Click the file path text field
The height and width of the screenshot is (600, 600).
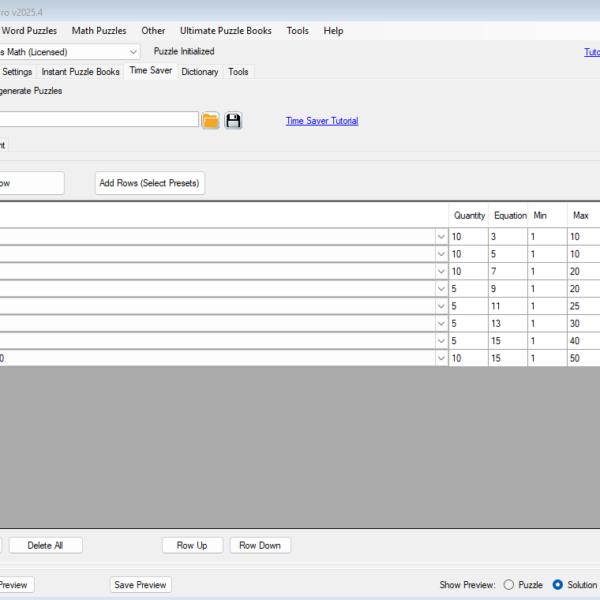pyautogui.click(x=100, y=120)
